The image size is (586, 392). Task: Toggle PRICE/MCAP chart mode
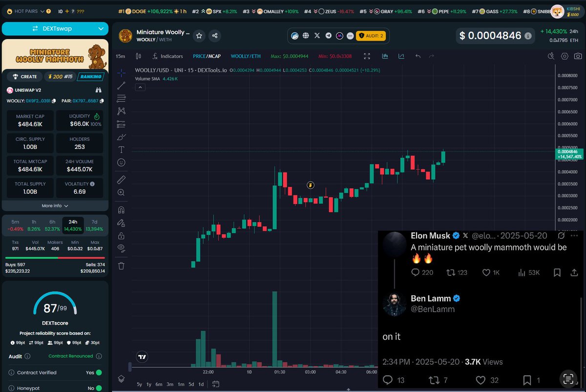point(208,56)
